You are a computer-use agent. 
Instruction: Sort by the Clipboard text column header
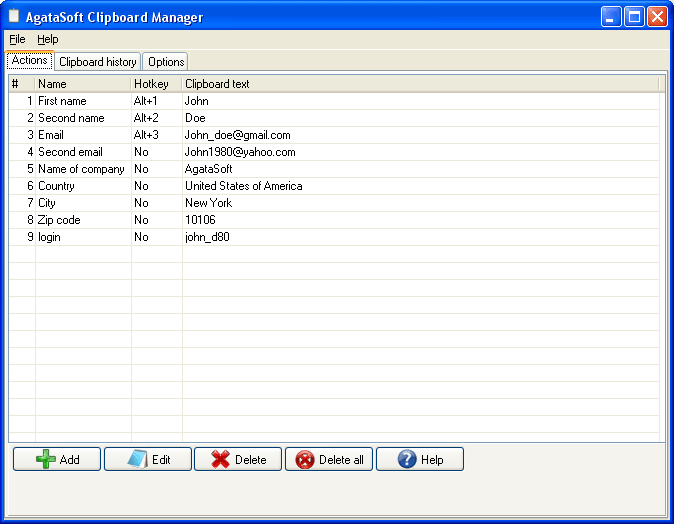pyautogui.click(x=420, y=84)
